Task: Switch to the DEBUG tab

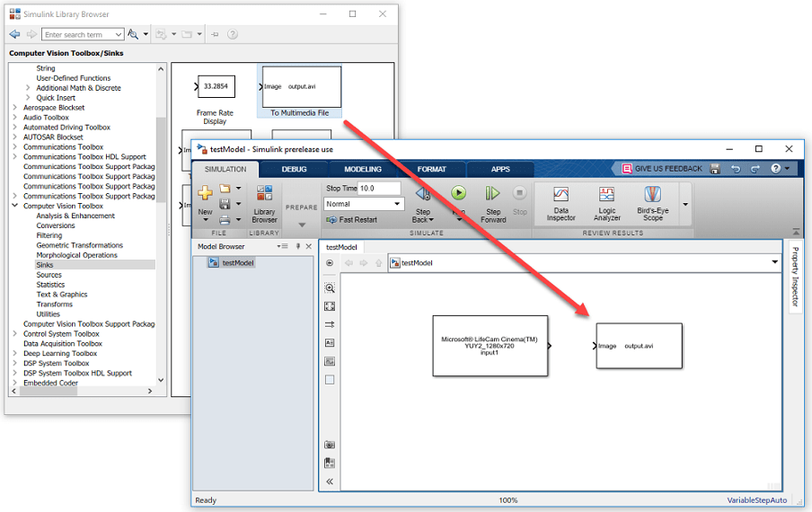Action: coord(294,169)
